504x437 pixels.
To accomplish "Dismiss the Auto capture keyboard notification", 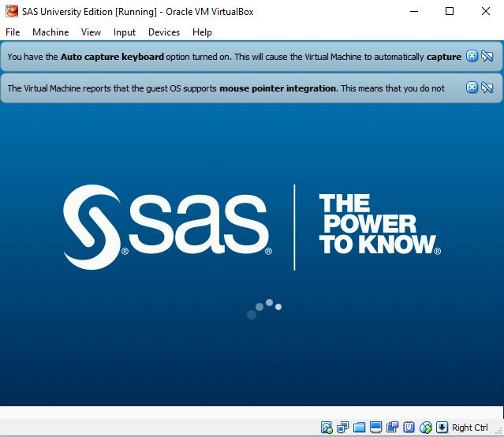I will pyautogui.click(x=472, y=56).
